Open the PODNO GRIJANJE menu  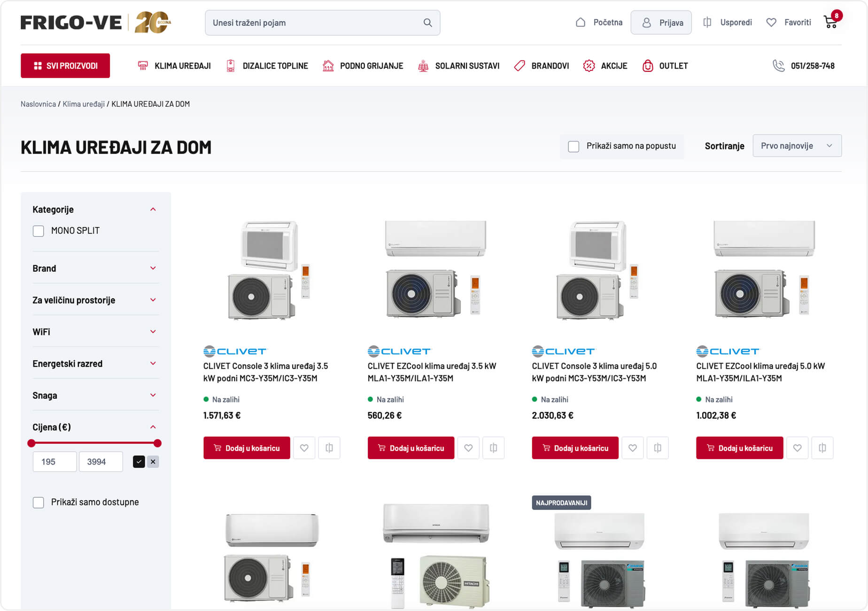coord(372,66)
